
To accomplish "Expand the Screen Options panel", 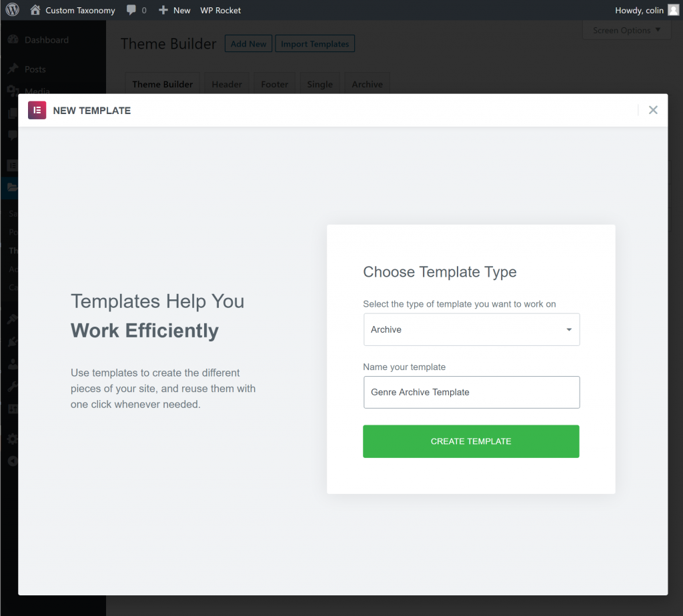I will [x=626, y=30].
